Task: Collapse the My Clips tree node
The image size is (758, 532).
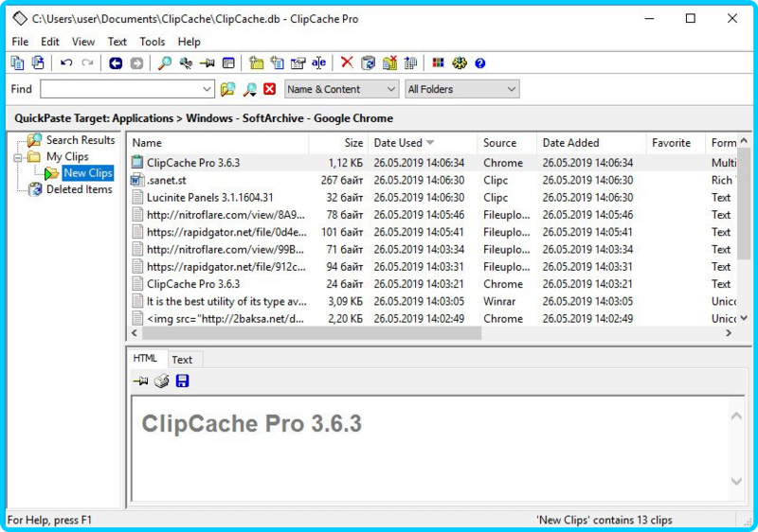Action: 18,158
